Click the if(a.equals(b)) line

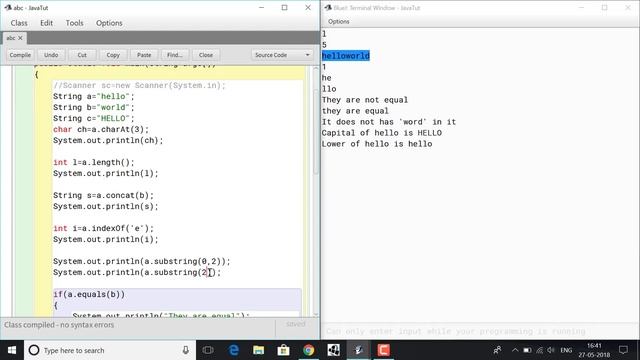click(89, 294)
